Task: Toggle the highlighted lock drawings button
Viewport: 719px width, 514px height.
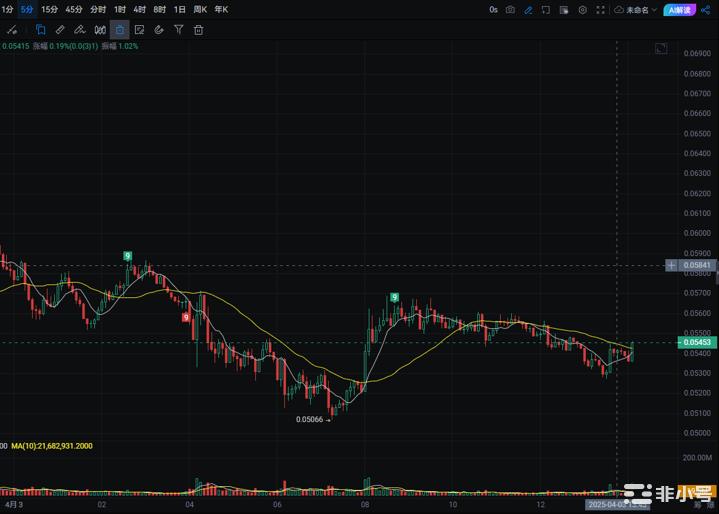Action: (x=119, y=30)
